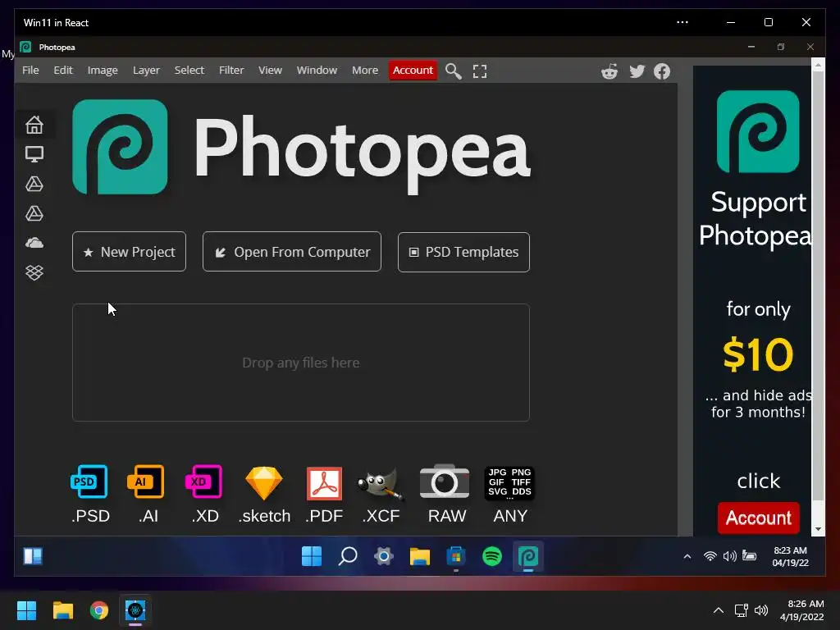The width and height of the screenshot is (840, 630).
Task: Click the .PSD file format icon
Action: 89,481
